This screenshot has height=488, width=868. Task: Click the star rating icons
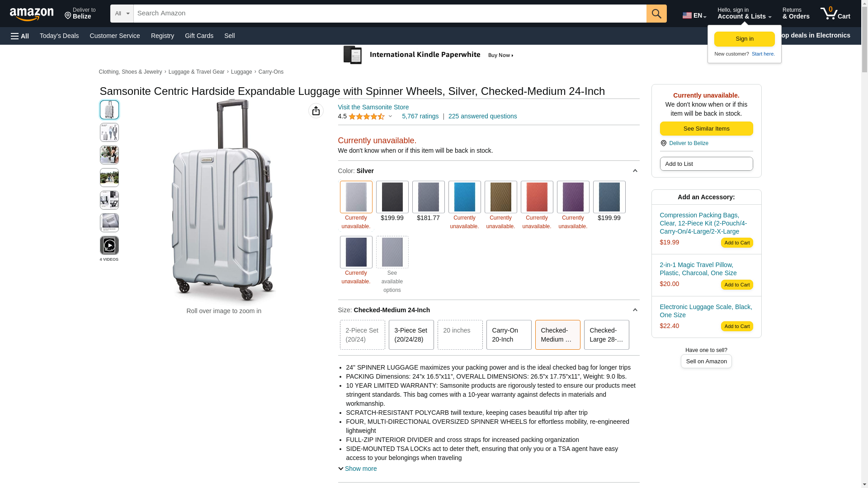pos(366,117)
